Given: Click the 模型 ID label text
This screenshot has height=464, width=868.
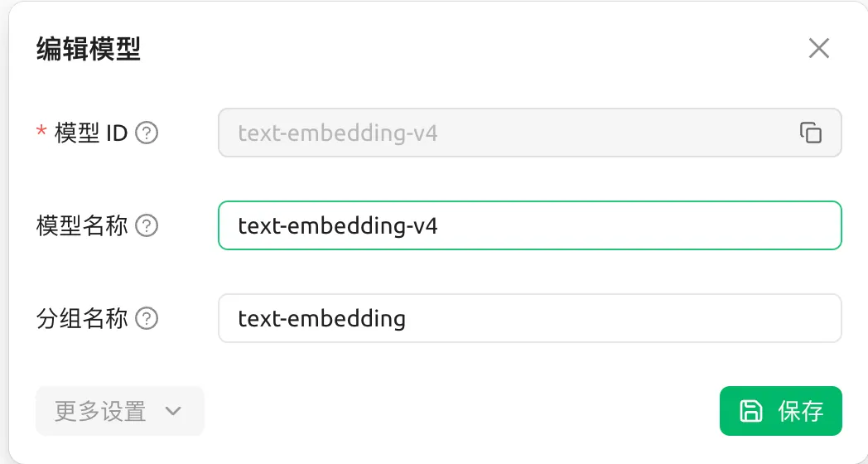Looking at the screenshot, I should (x=91, y=133).
